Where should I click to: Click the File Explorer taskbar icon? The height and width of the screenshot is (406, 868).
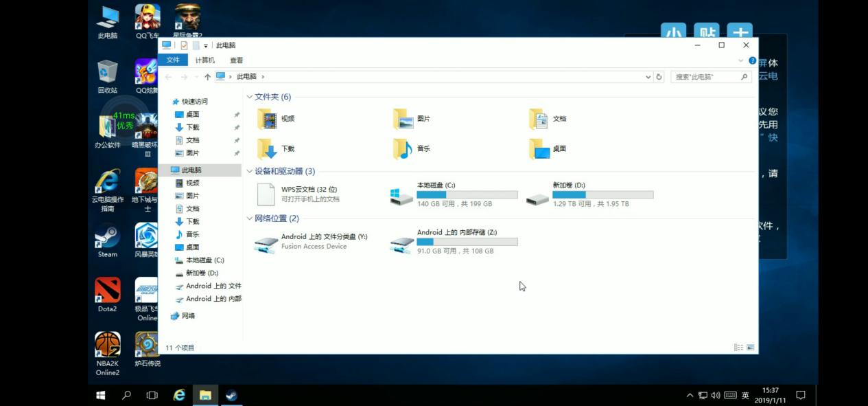tap(205, 395)
